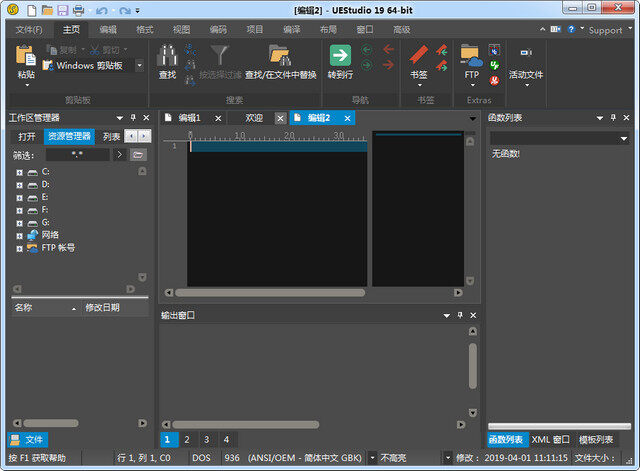
Task: Select output window tab 2
Action: pyautogui.click(x=187, y=440)
